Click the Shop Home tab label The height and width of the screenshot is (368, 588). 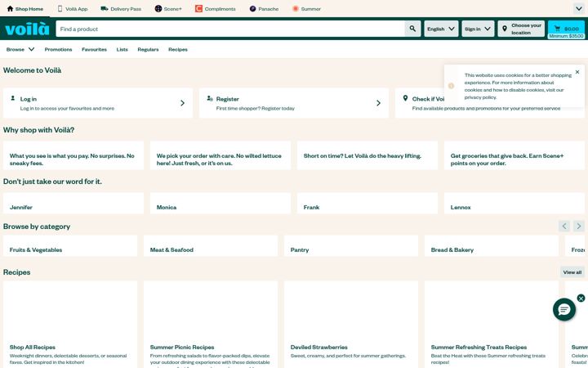pos(29,9)
